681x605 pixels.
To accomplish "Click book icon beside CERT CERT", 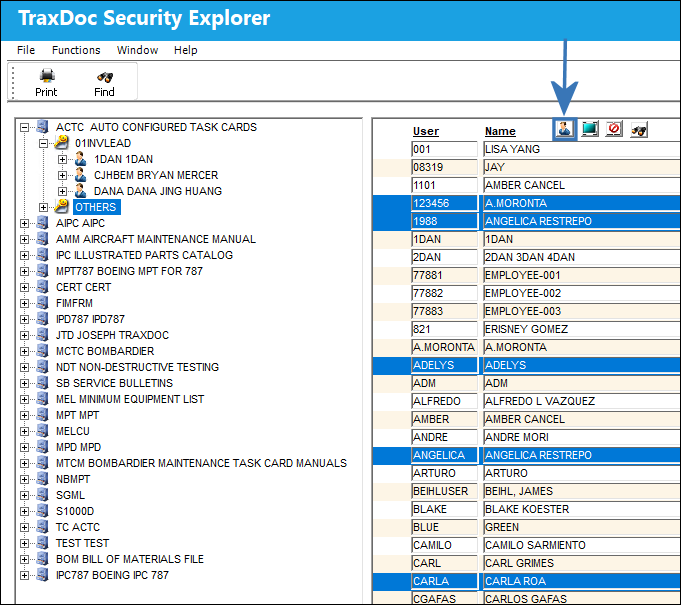I will [42, 287].
